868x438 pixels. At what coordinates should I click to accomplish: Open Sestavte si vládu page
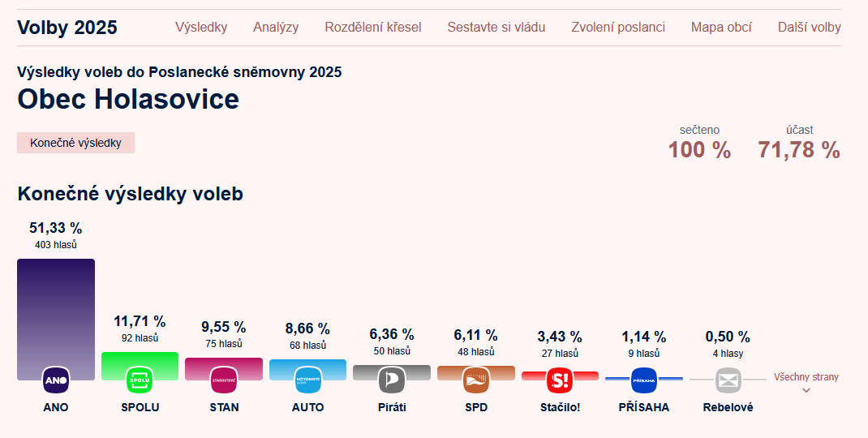click(x=496, y=27)
